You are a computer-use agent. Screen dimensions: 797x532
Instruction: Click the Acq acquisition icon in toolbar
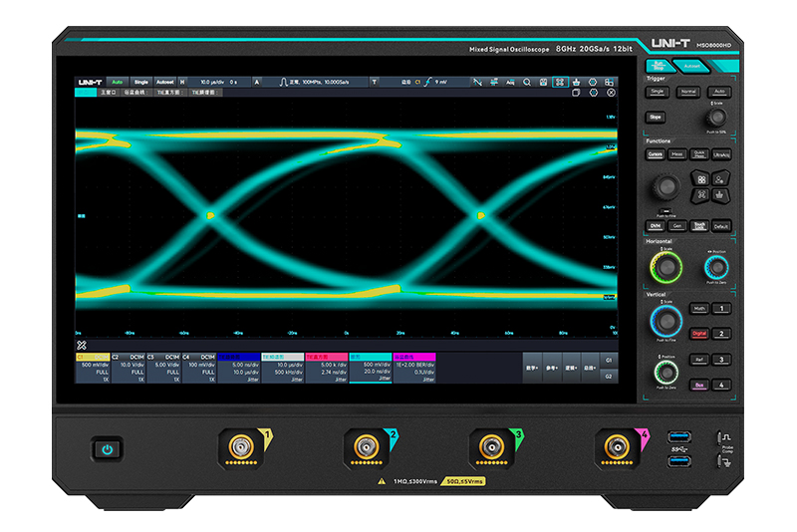click(510, 82)
